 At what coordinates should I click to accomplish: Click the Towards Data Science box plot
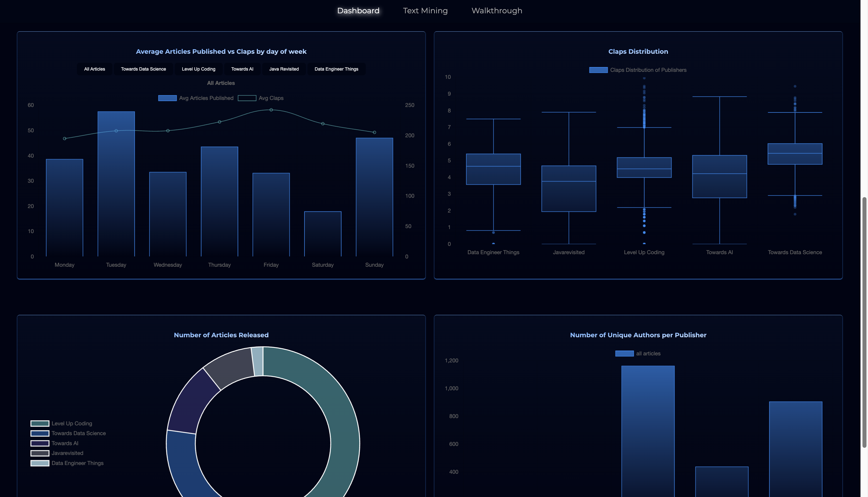[795, 154]
